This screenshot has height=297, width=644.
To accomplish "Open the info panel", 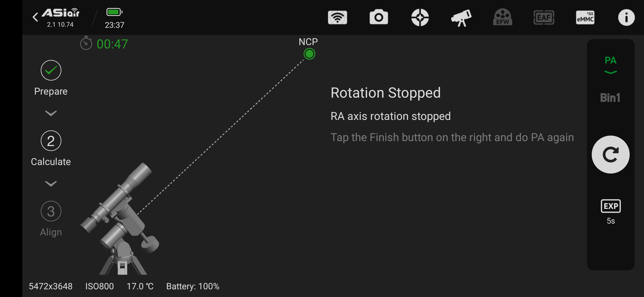I will point(626,17).
